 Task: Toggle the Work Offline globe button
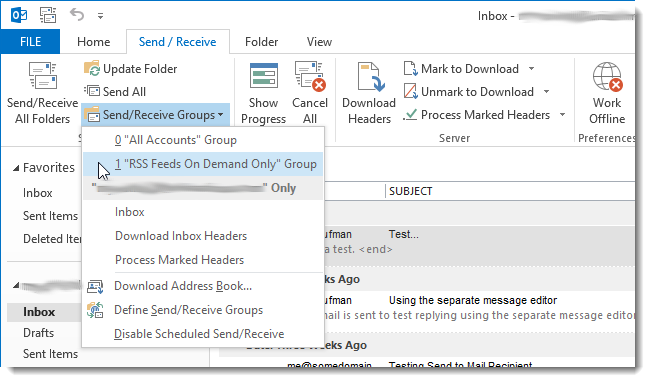(x=607, y=94)
